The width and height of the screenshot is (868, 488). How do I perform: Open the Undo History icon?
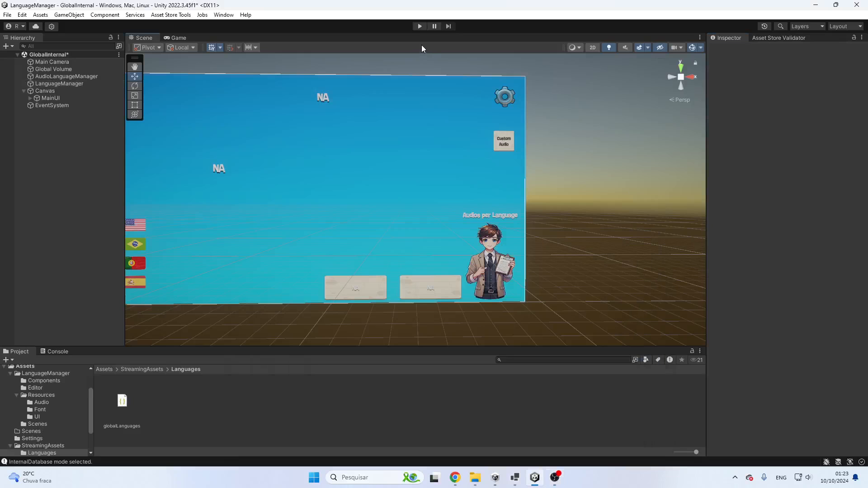764,26
